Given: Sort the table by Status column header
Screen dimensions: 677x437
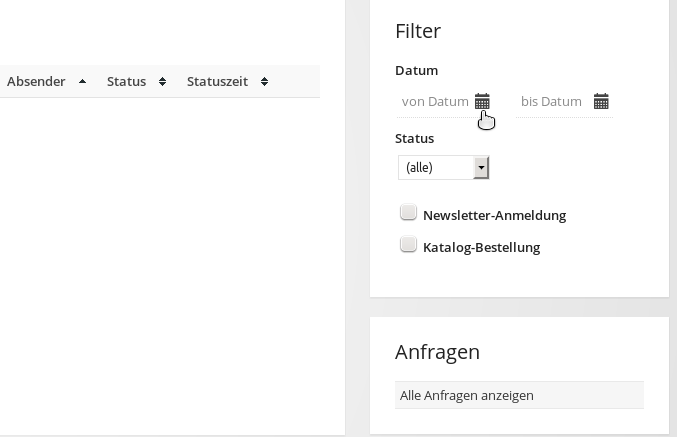Looking at the screenshot, I should (127, 81).
